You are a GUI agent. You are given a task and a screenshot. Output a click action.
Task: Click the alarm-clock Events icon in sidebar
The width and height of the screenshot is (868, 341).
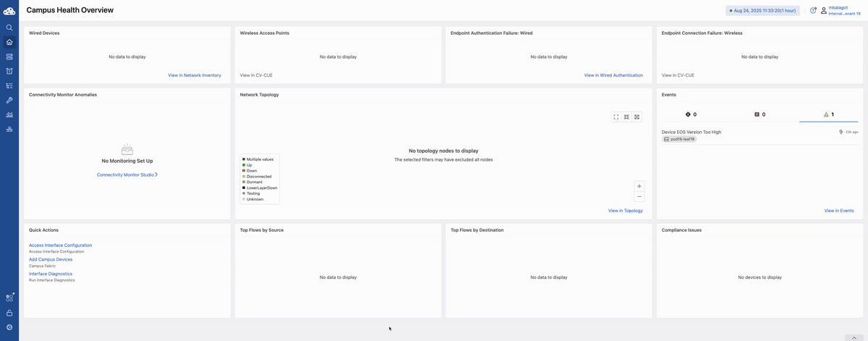tap(9, 71)
